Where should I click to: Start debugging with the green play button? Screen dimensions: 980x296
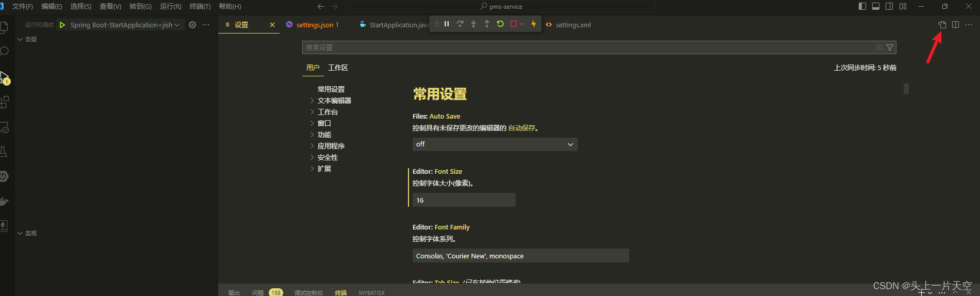pyautogui.click(x=62, y=25)
